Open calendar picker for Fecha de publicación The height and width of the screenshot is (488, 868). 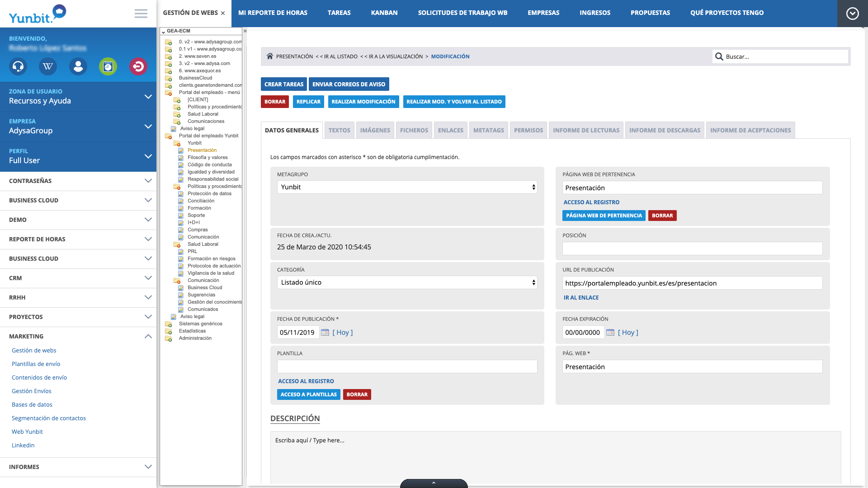click(325, 333)
